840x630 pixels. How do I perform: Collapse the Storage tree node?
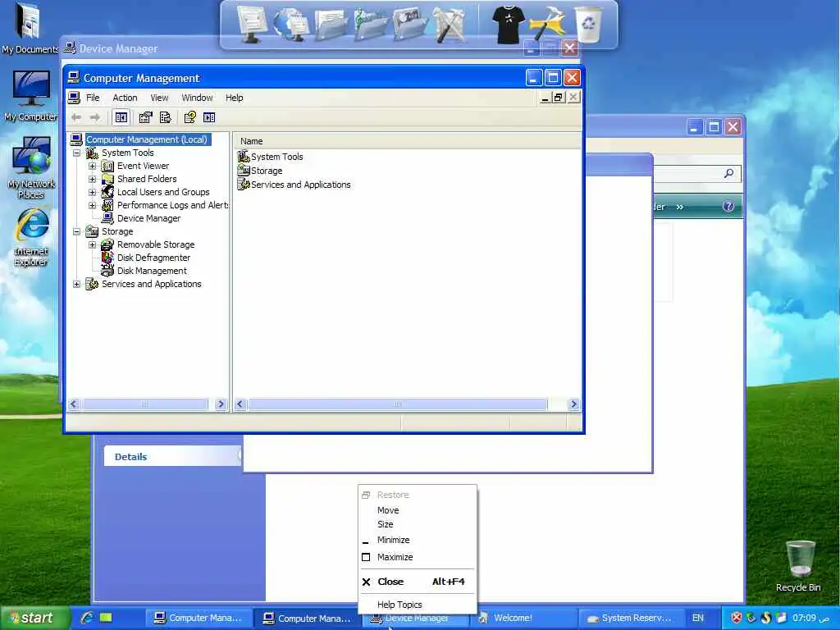click(76, 232)
